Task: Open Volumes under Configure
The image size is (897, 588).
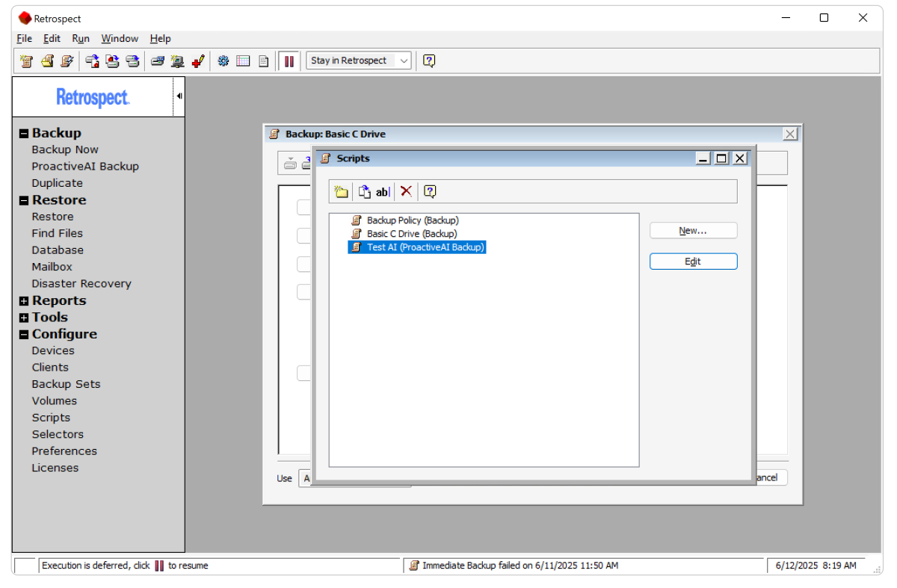Action: pyautogui.click(x=54, y=400)
